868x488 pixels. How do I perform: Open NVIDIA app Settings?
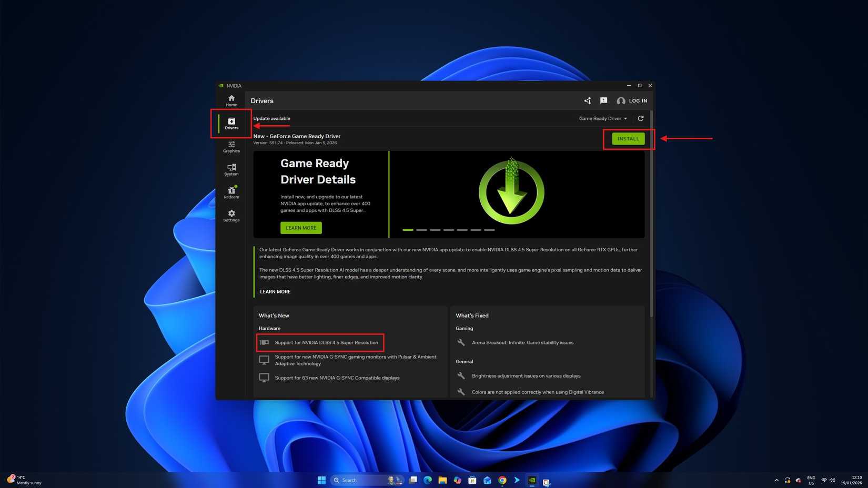(x=231, y=216)
